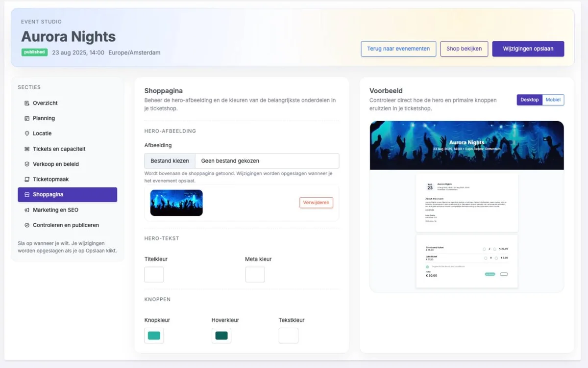Open the Meta kleur color swatch
588x368 pixels.
pyautogui.click(x=255, y=274)
